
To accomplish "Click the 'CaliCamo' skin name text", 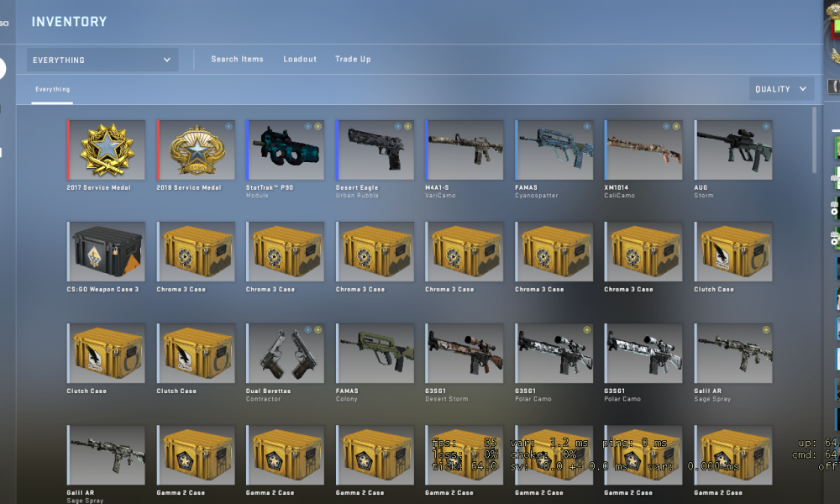I will [x=619, y=196].
